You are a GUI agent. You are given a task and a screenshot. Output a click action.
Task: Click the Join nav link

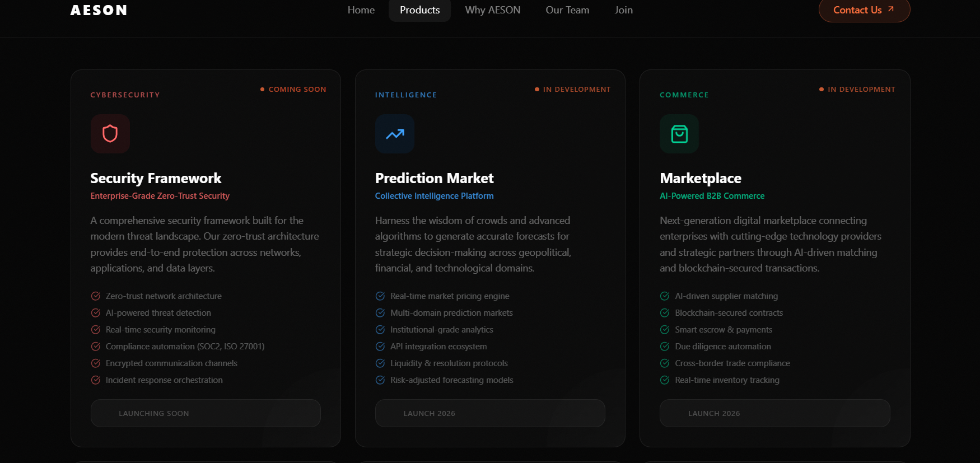pos(623,10)
